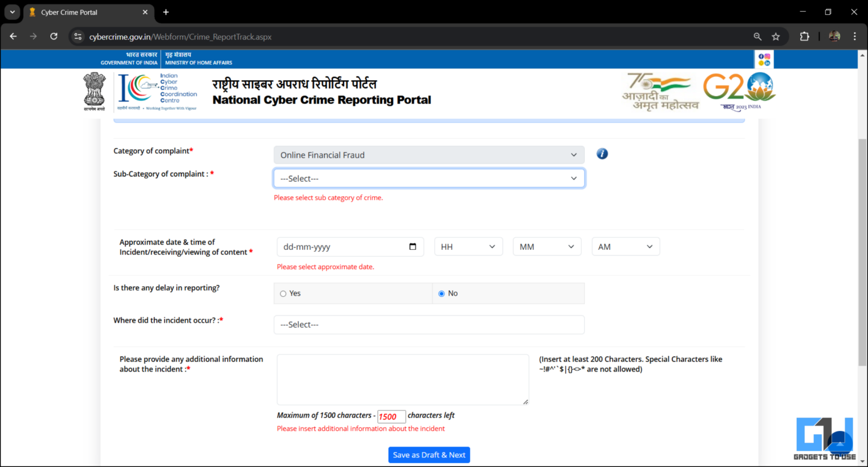Click the additional information text area

[402, 379]
